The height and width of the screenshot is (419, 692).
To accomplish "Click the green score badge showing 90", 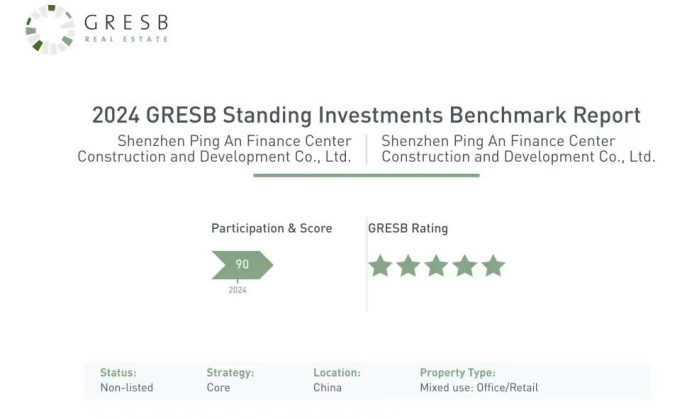I will pos(241,265).
